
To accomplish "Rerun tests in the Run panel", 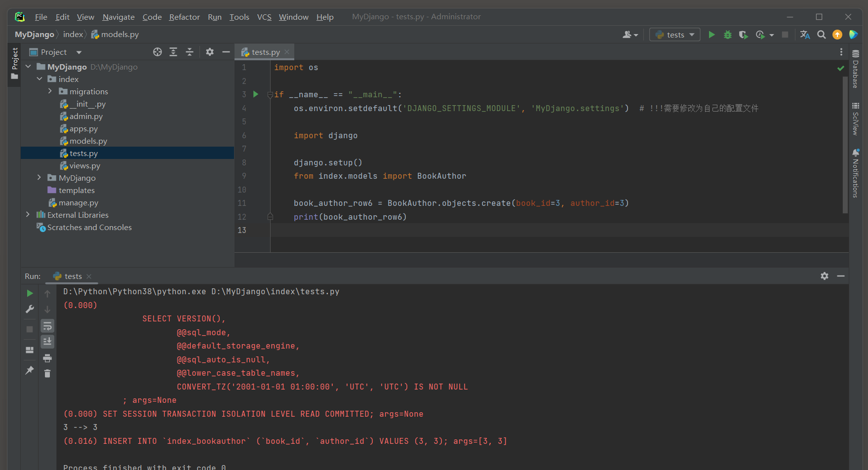I will pyautogui.click(x=30, y=293).
